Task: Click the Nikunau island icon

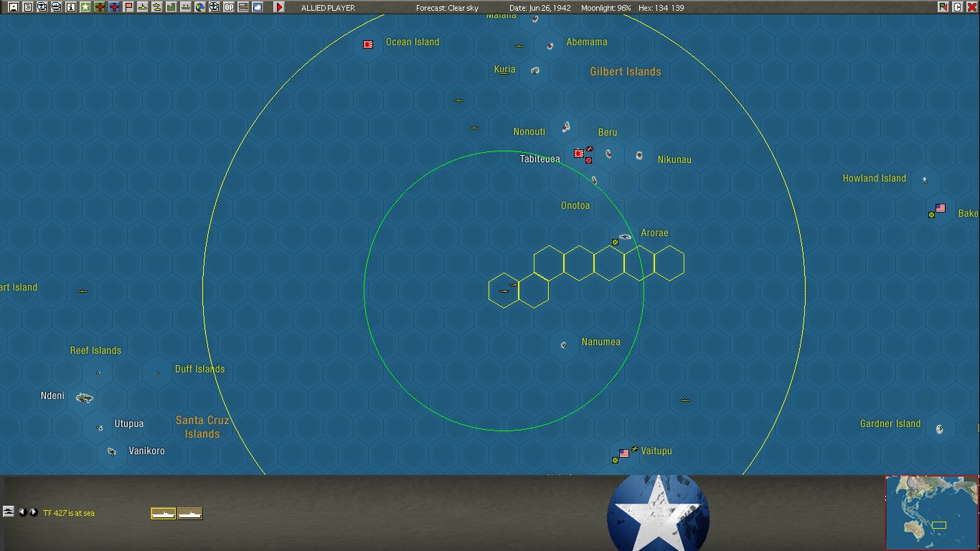Action: tap(639, 155)
